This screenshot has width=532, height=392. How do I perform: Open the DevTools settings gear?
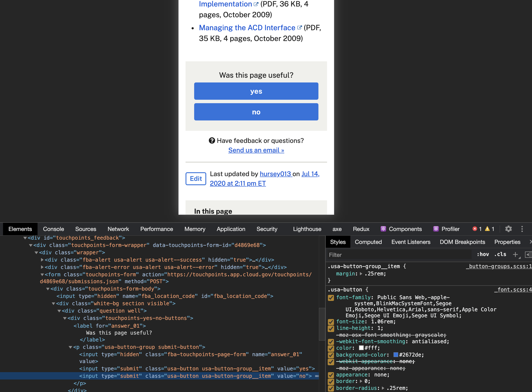(508, 229)
